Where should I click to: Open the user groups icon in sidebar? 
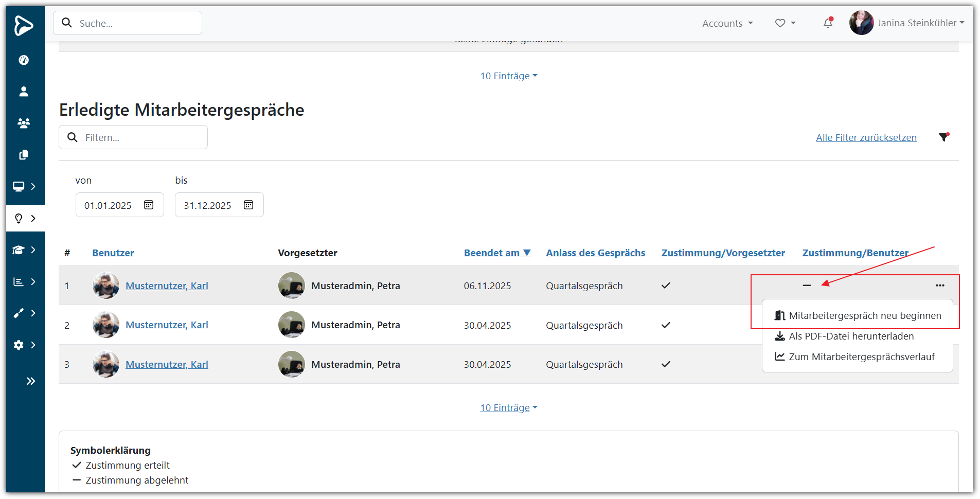click(24, 123)
